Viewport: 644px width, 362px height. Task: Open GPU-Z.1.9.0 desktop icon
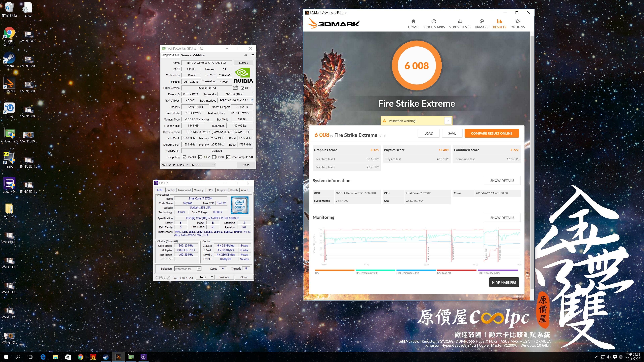point(9,135)
